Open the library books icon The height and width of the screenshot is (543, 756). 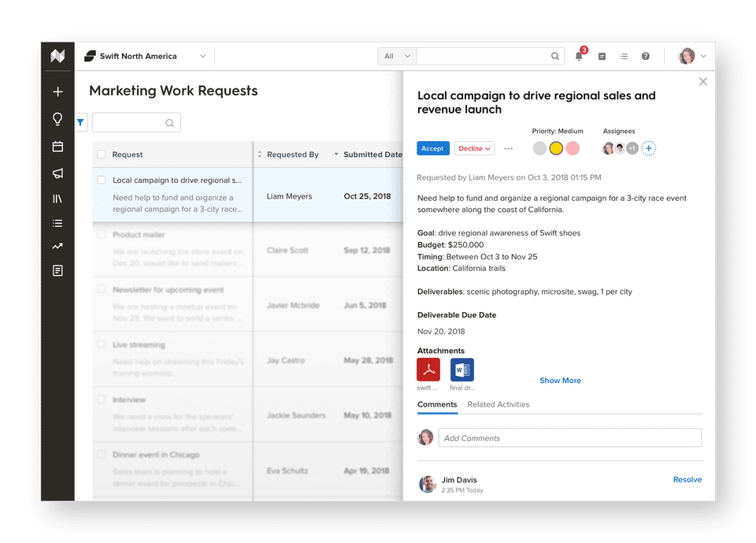[57, 199]
